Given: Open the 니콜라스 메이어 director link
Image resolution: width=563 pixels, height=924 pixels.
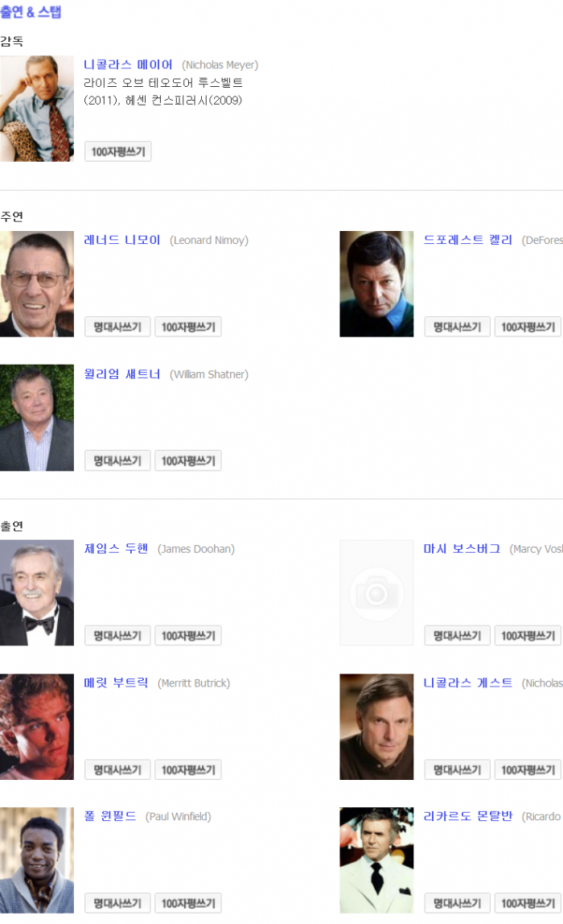Looking at the screenshot, I should [128, 64].
